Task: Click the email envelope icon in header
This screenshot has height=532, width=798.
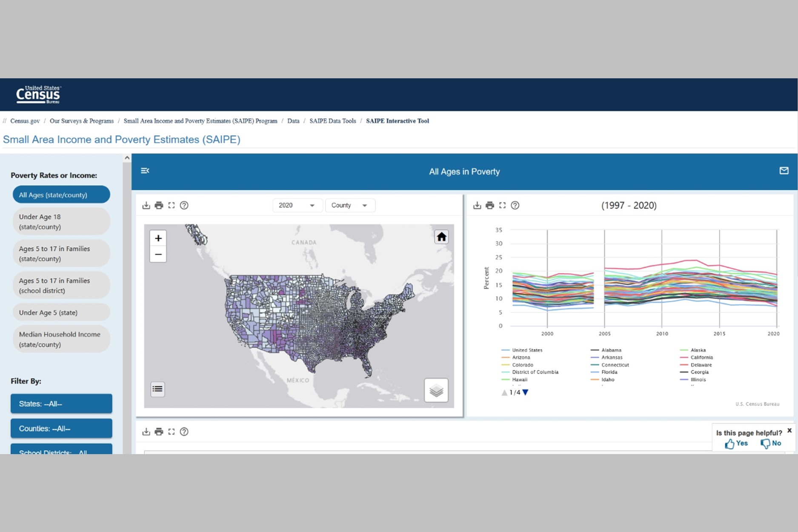Action: click(x=784, y=171)
